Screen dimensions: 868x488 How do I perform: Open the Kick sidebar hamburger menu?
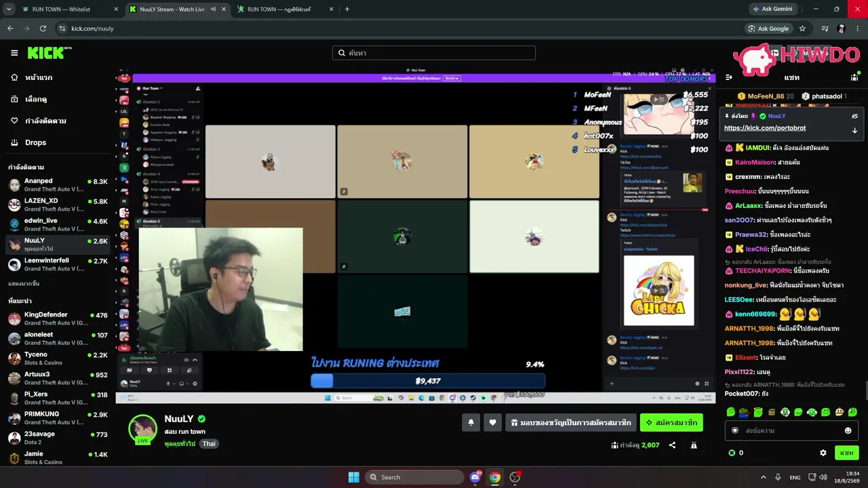(x=14, y=53)
